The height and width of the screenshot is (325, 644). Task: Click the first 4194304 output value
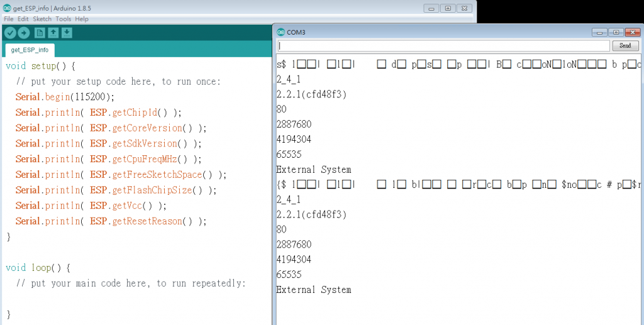pos(294,140)
